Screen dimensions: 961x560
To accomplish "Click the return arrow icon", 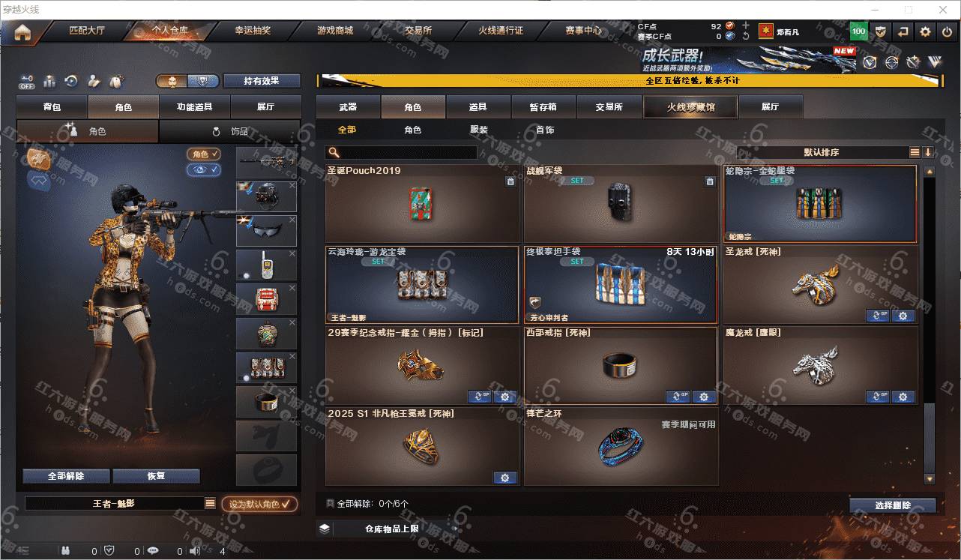I will [903, 31].
